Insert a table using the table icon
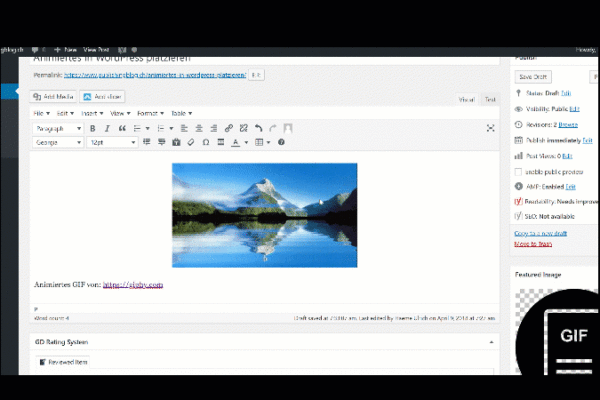The height and width of the screenshot is (400, 600). 259,142
